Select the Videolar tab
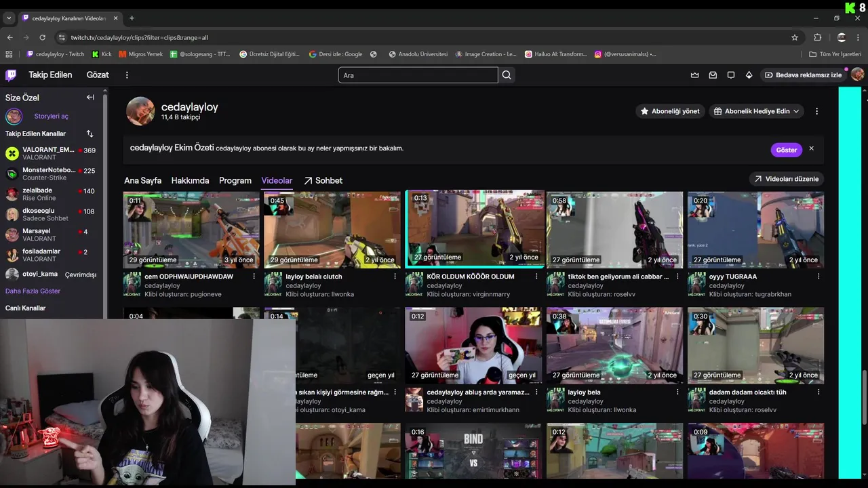868x488 pixels. 277,180
